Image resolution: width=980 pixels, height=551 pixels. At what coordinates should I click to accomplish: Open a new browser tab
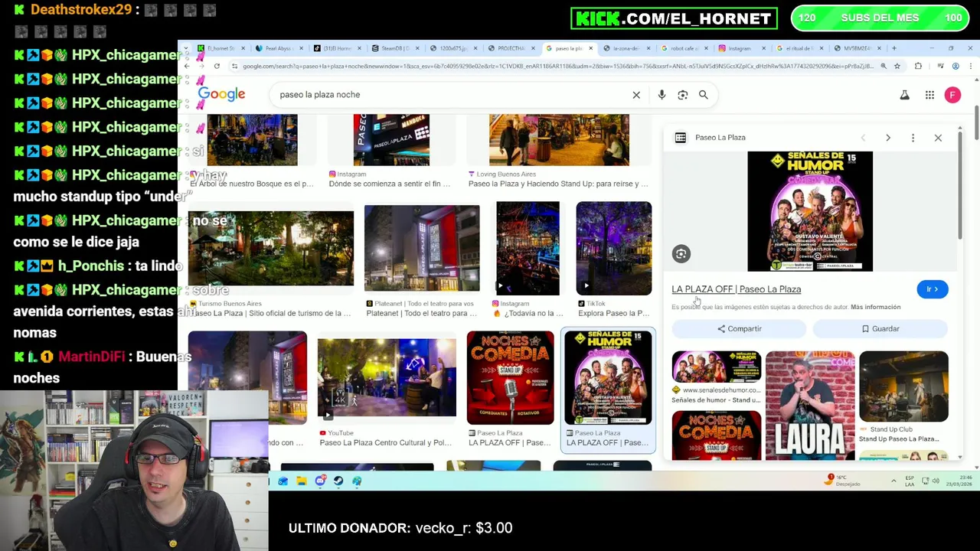(x=893, y=48)
